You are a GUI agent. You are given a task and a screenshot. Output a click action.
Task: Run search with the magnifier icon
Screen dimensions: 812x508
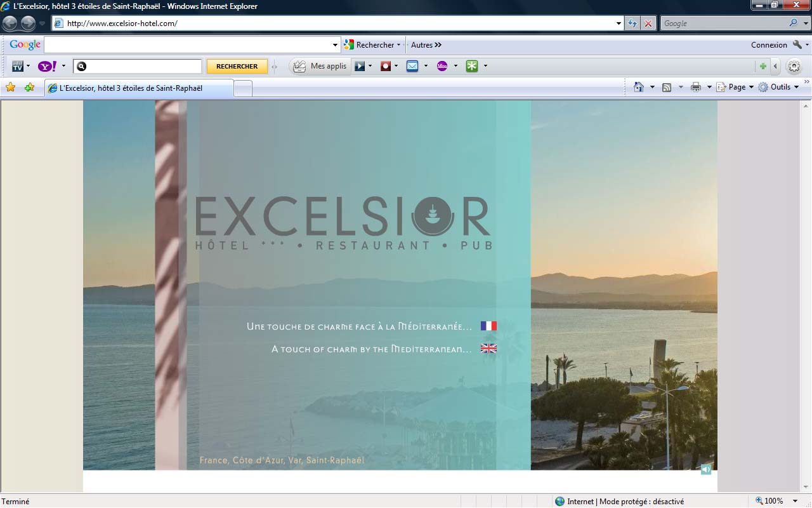pyautogui.click(x=794, y=23)
